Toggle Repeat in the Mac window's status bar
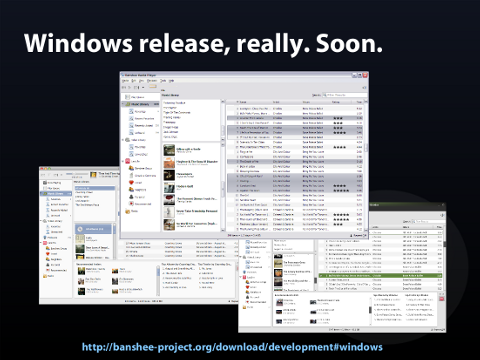480x360 pixels. (234, 301)
